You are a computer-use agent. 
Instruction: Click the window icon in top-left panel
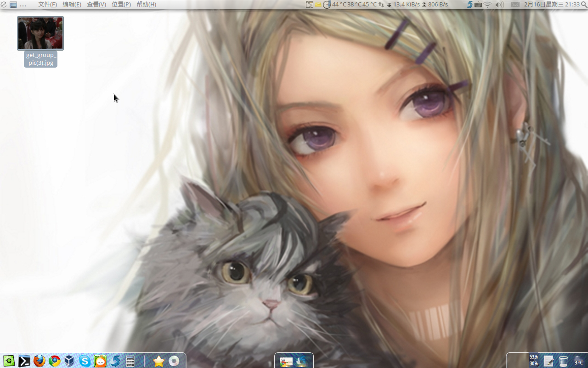click(x=13, y=5)
